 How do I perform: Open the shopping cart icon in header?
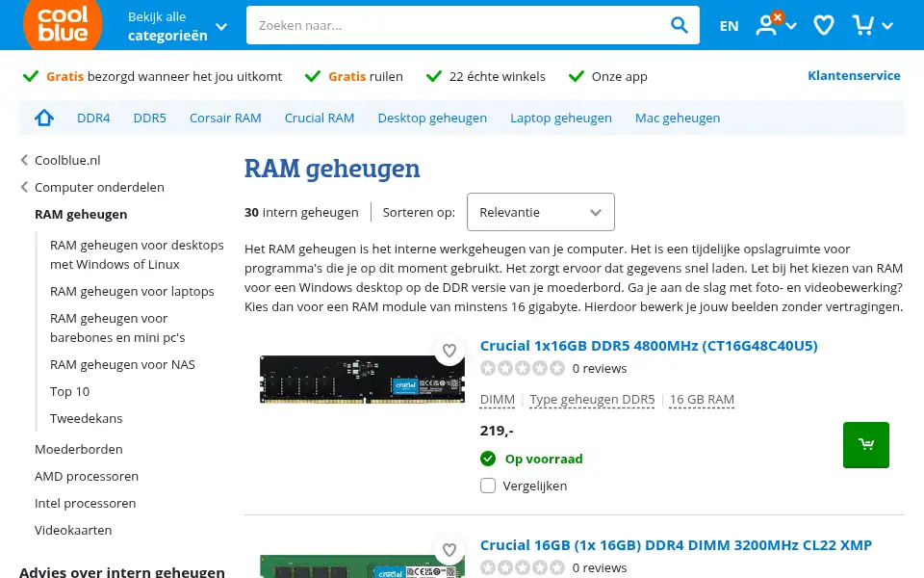point(863,25)
